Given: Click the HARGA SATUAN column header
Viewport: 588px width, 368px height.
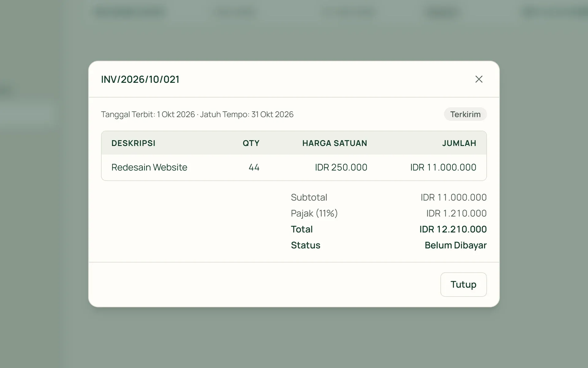Looking at the screenshot, I should click(334, 143).
